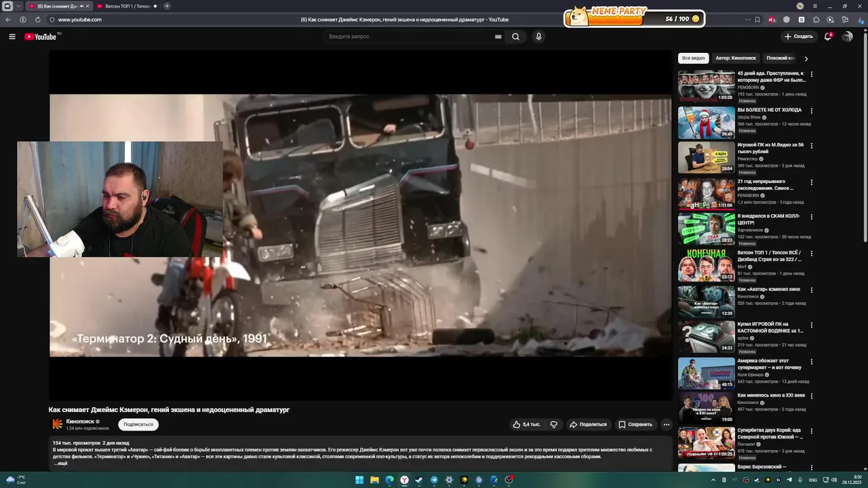
Task: Expand description with ...ещё
Action: pyautogui.click(x=61, y=464)
